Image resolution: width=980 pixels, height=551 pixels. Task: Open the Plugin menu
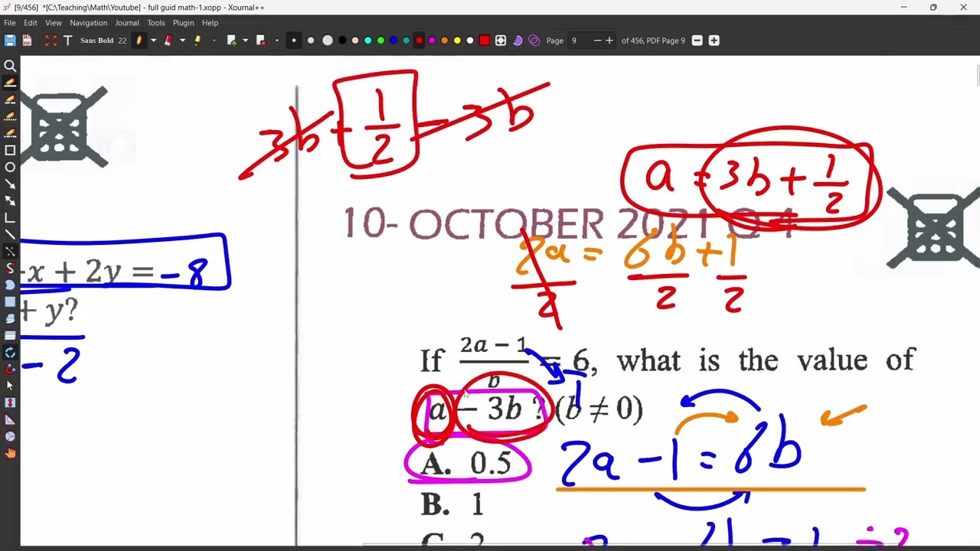pos(184,23)
